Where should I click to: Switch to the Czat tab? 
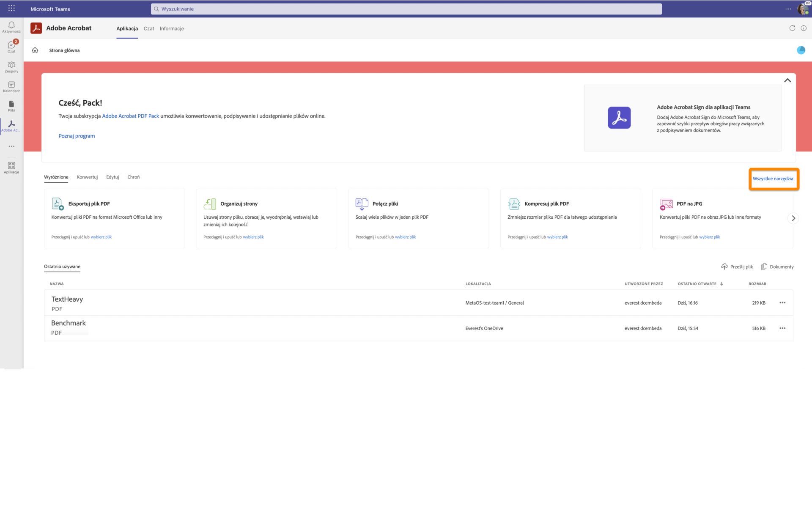[149, 28]
